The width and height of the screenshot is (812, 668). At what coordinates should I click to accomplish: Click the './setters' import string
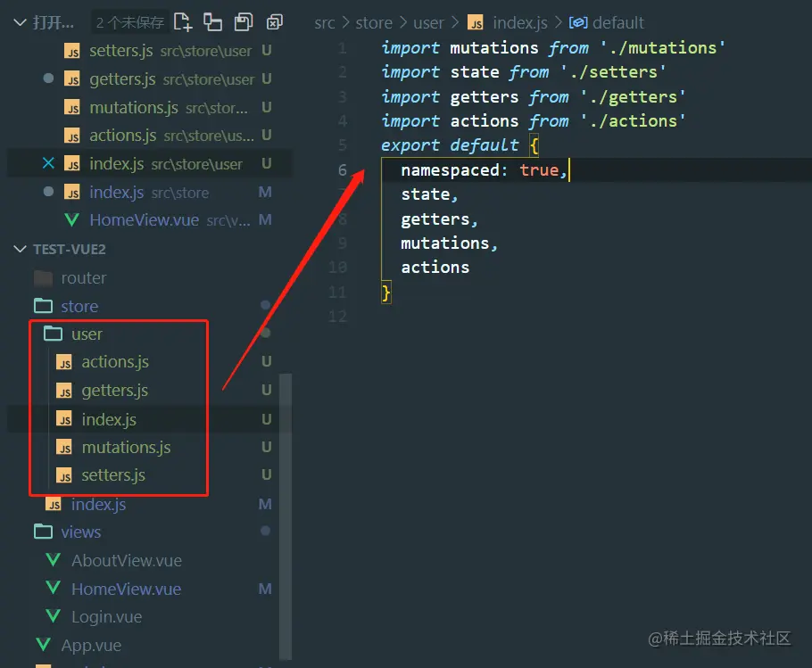click(x=613, y=72)
